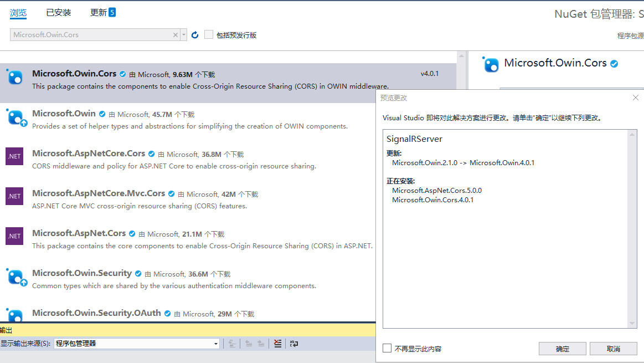Clear the Microsoft.Owin.Cors search text

[x=175, y=34]
